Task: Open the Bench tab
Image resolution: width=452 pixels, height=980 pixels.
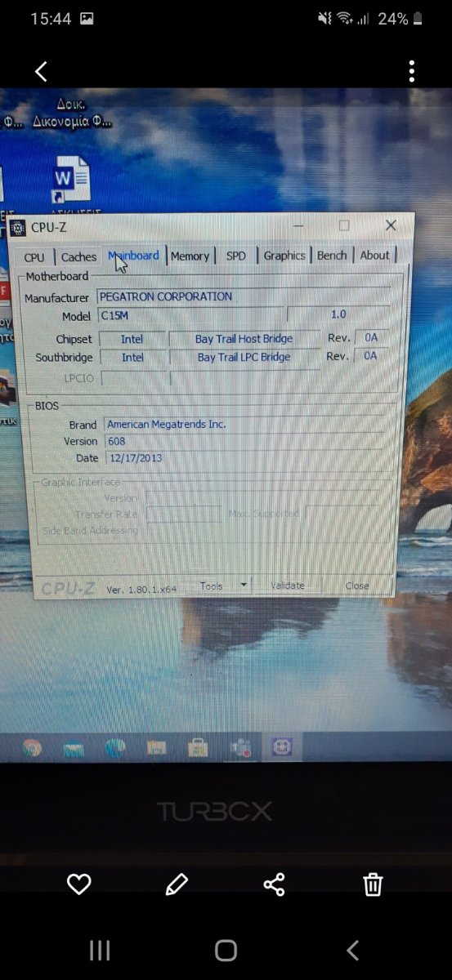Action: point(332,256)
